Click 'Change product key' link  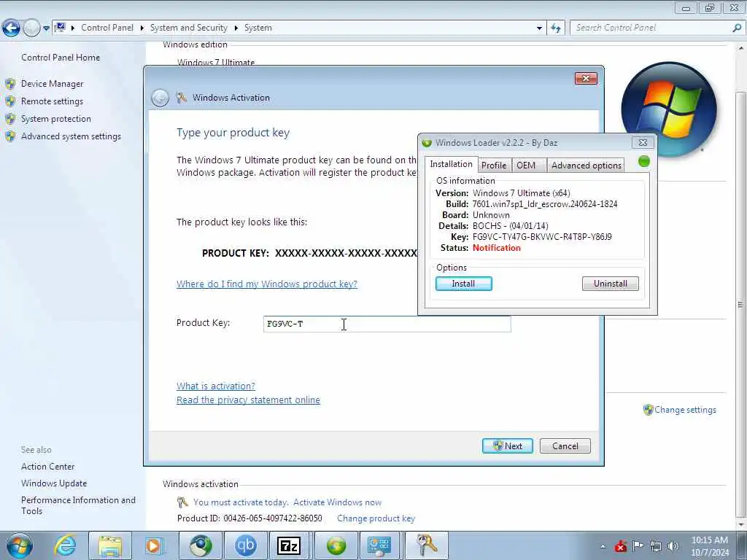(376, 518)
